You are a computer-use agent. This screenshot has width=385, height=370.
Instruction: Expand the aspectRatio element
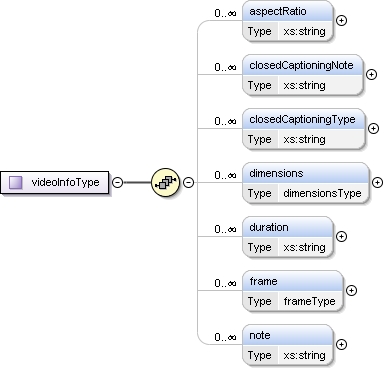coord(341,21)
